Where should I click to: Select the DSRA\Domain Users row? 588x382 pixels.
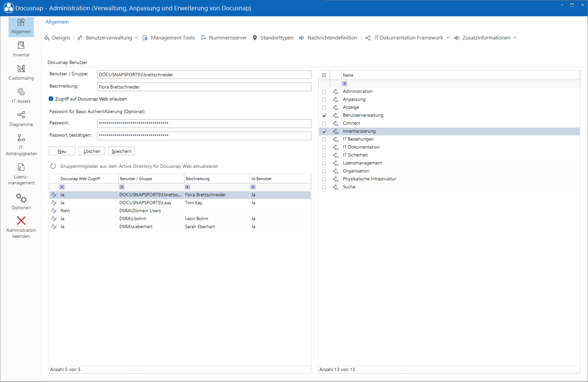[180, 211]
